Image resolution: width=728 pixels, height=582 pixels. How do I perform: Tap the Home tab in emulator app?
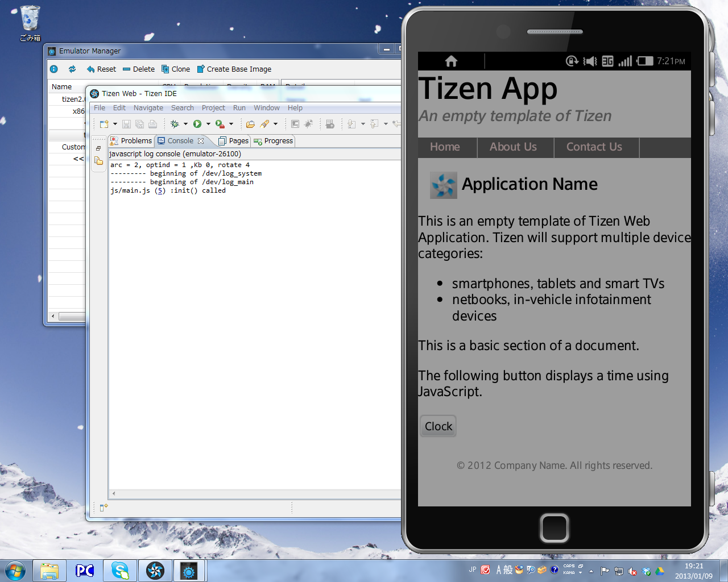tap(445, 147)
